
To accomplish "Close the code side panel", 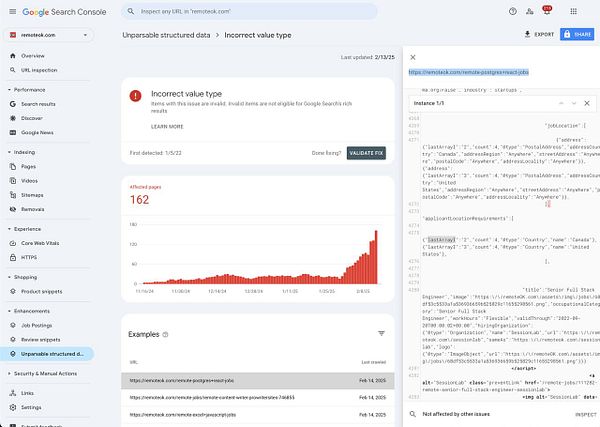I will 413,57.
